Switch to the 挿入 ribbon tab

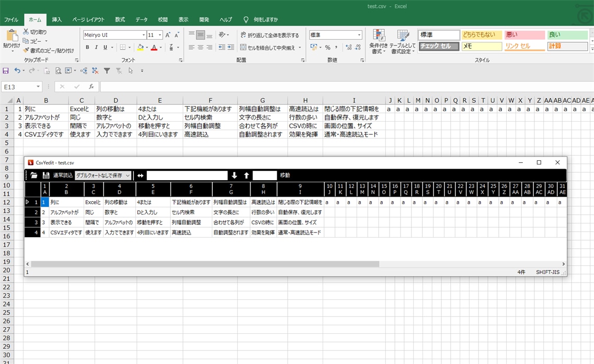[x=57, y=20]
